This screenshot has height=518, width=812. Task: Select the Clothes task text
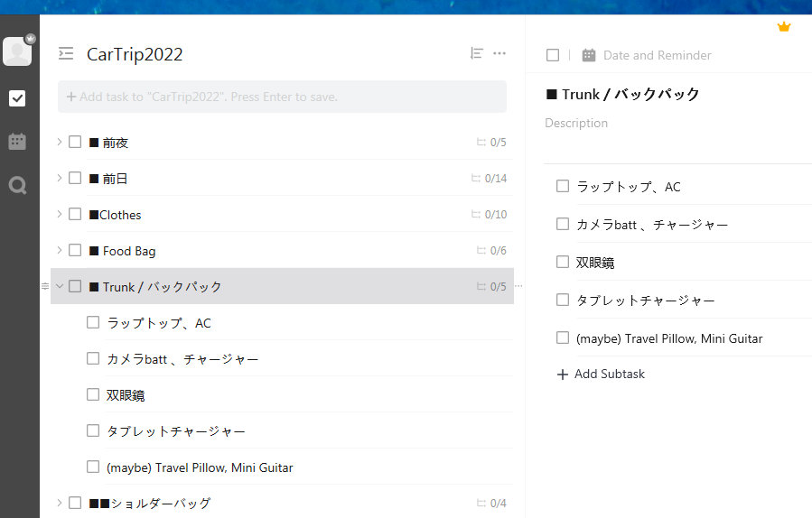pyautogui.click(x=115, y=215)
